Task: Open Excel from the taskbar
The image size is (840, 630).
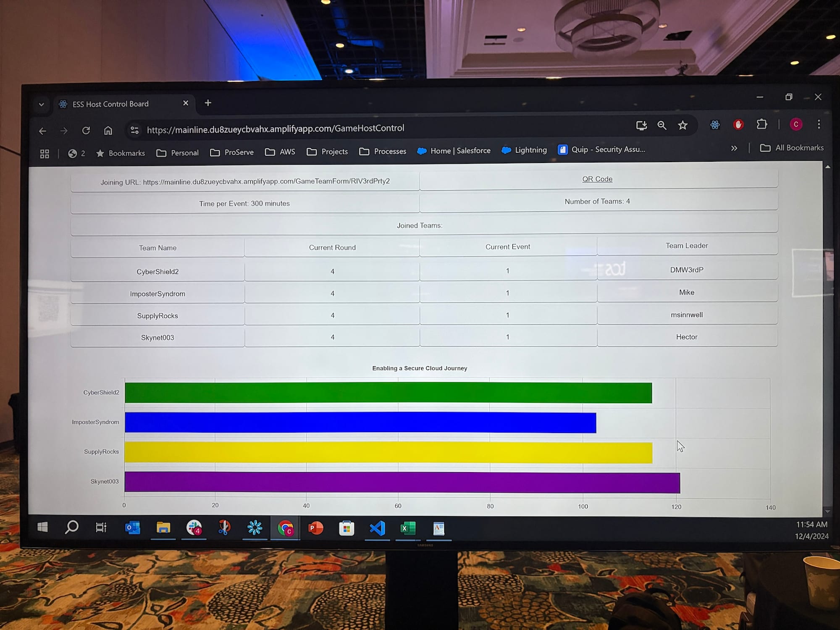Action: coord(408,528)
